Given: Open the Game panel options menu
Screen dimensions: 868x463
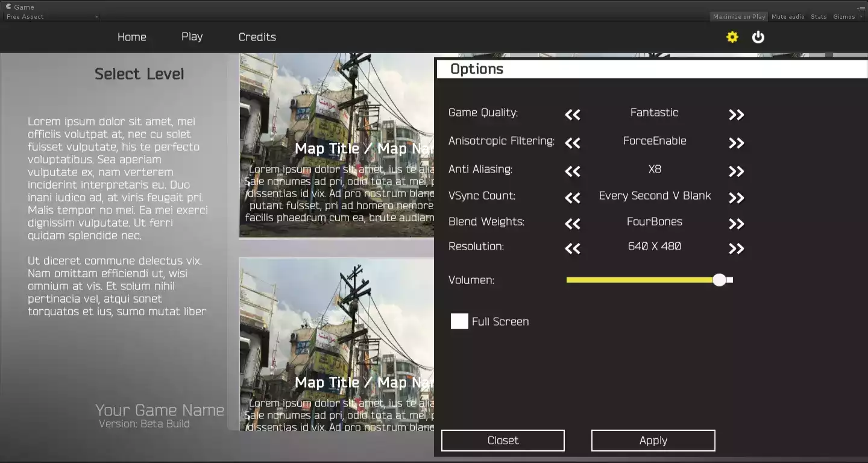Looking at the screenshot, I should coord(861,7).
